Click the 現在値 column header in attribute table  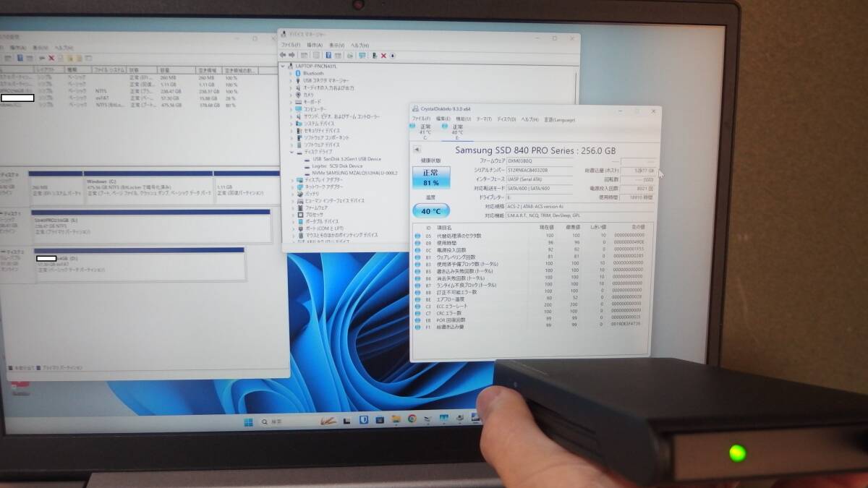(x=547, y=227)
